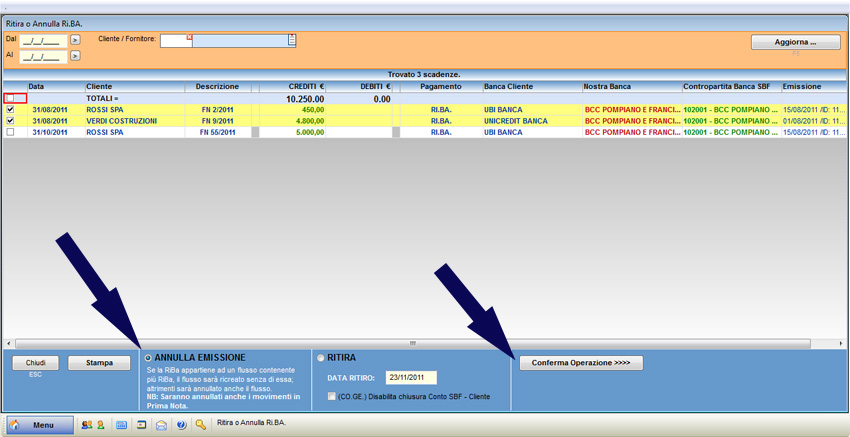Image resolution: width=850 pixels, height=437 pixels.
Task: Click the two-users icon in bottom toolbar
Action: [87, 425]
